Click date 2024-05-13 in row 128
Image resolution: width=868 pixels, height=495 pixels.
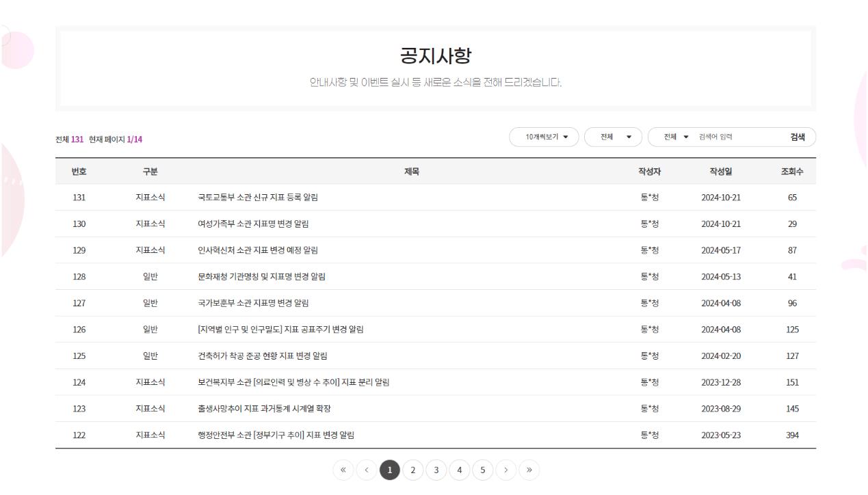721,277
